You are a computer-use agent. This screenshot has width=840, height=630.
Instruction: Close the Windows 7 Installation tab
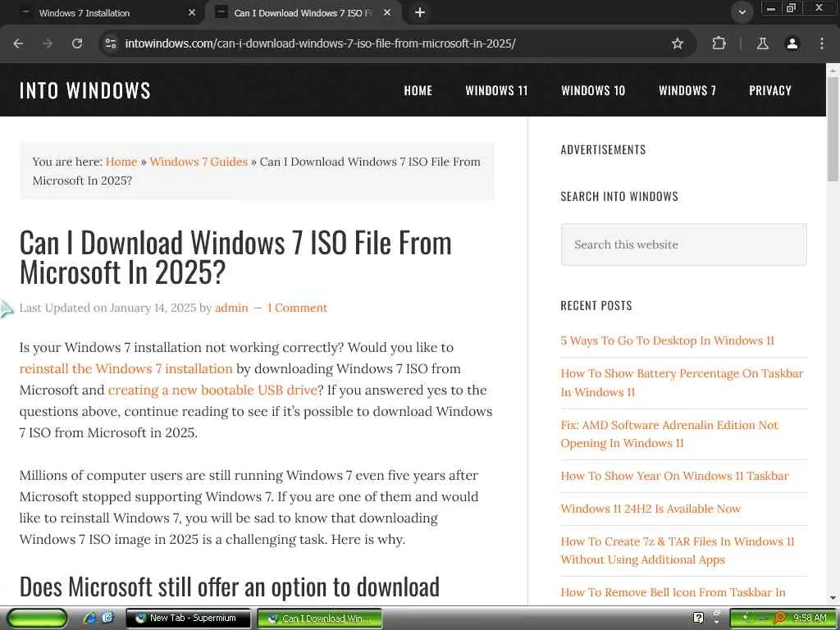coord(192,12)
